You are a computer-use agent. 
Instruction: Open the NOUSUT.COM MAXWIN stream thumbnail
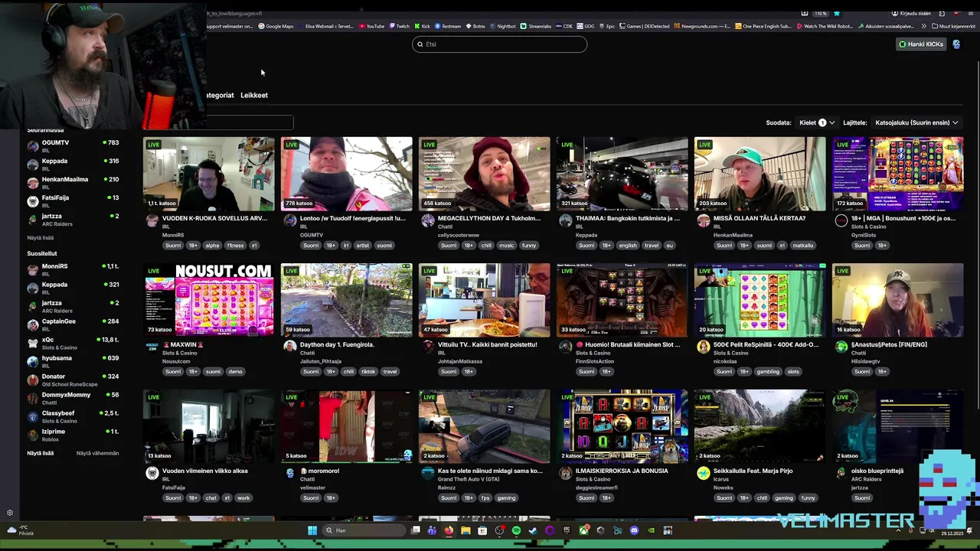(208, 300)
